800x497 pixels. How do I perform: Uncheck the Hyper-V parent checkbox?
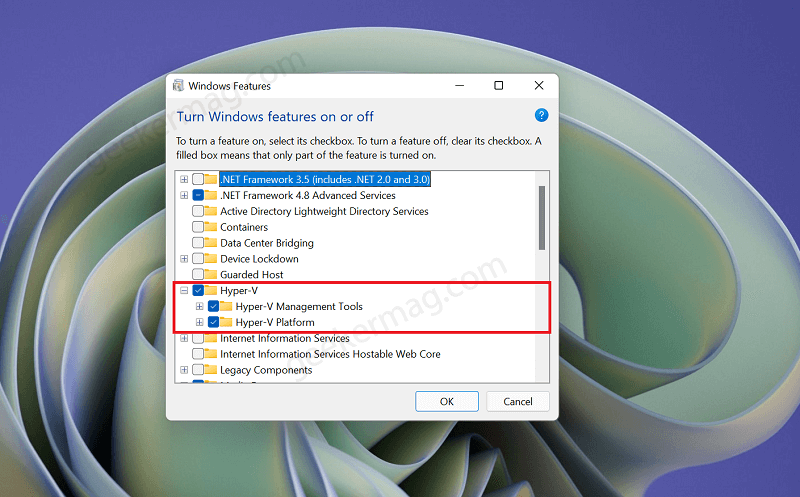click(x=198, y=290)
